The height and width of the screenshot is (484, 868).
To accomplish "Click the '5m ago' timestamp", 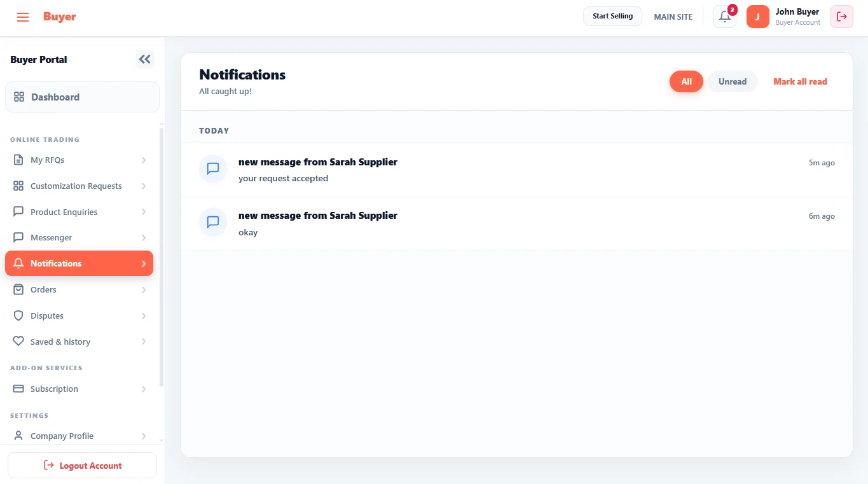I will click(x=822, y=163).
